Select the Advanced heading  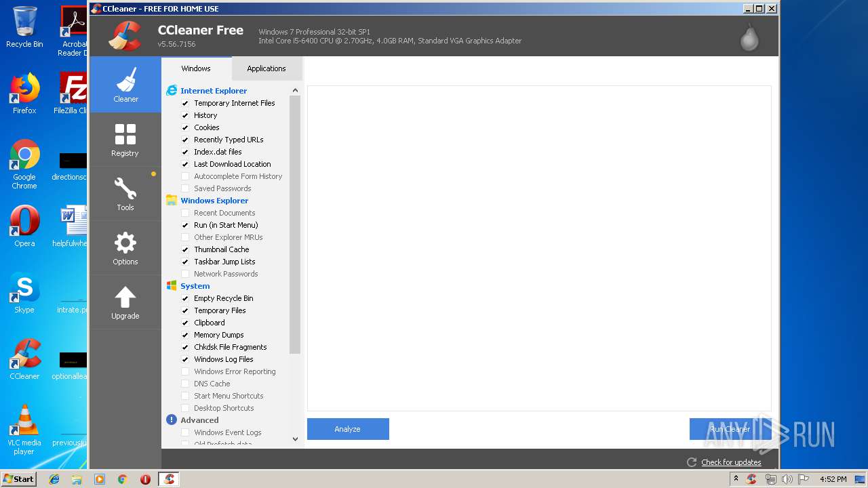pos(199,420)
